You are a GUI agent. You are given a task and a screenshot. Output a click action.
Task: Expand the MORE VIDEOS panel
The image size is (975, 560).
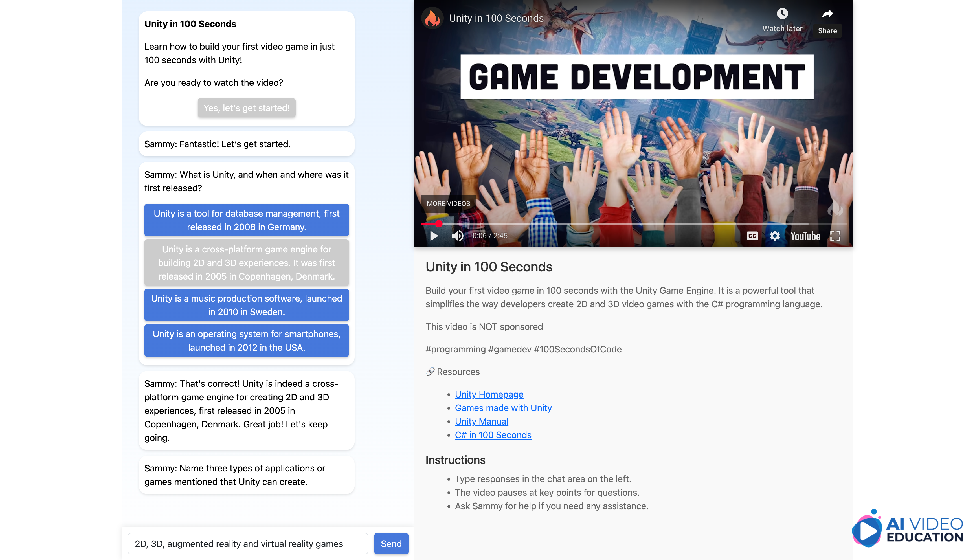click(x=449, y=203)
